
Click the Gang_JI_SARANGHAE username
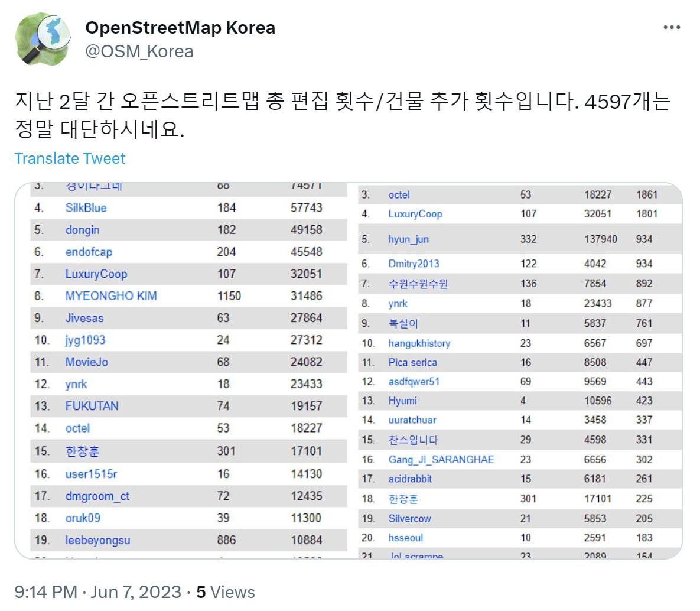coord(441,460)
